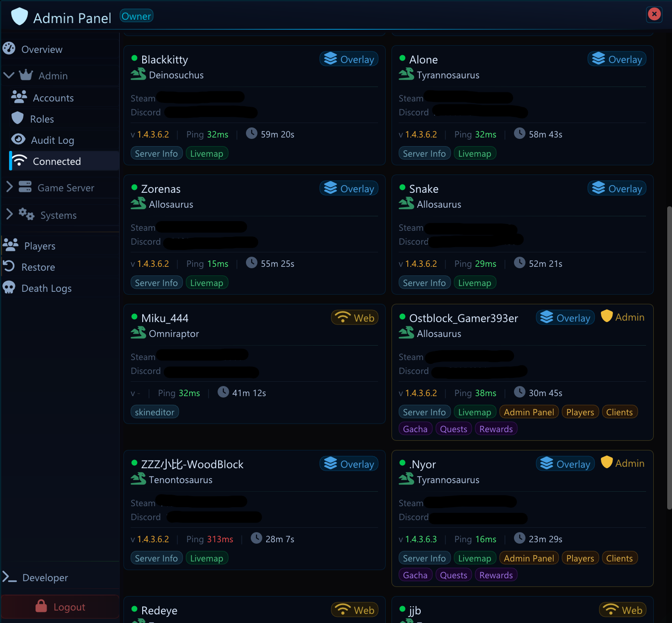Click Quests tag on Ostblock_Gamer393er card
Screen dimensions: 672x623
[x=454, y=429]
